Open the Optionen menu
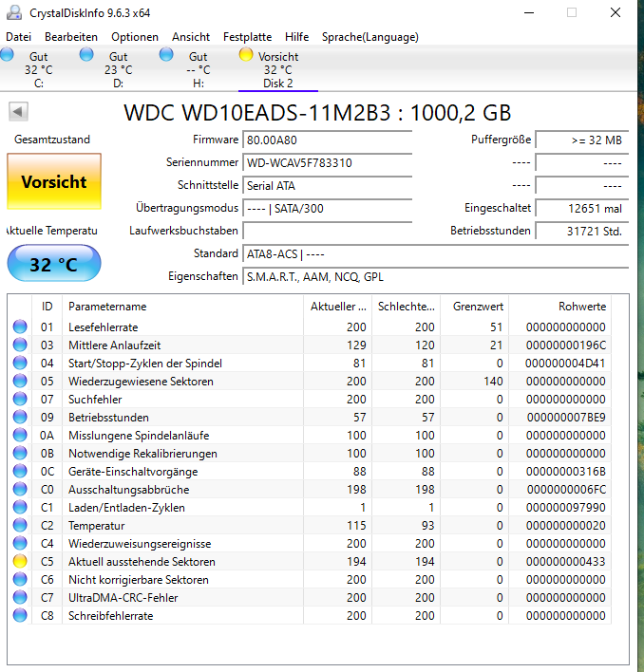The height and width of the screenshot is (672, 644). pos(135,37)
